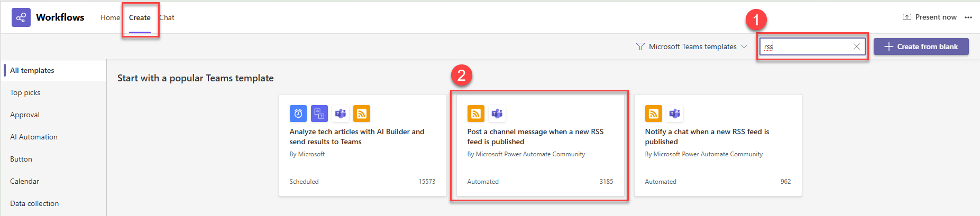Open the Calendar category

click(25, 181)
